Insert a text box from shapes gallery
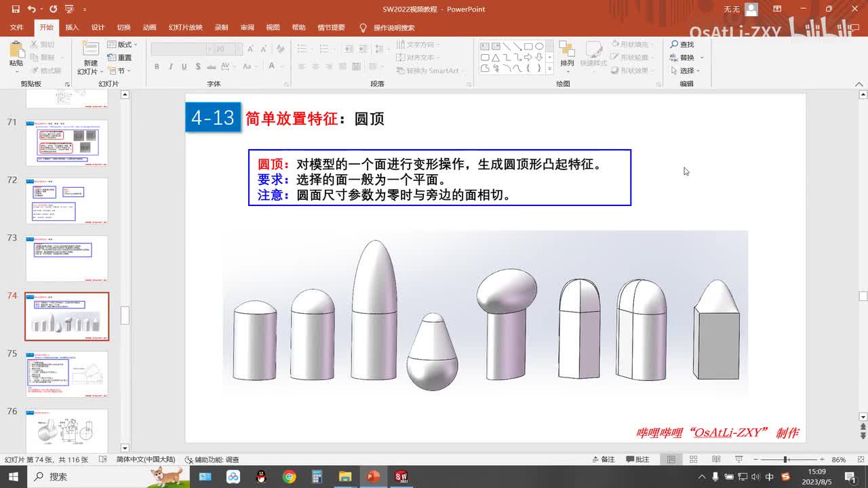This screenshot has height=488, width=868. pos(486,46)
